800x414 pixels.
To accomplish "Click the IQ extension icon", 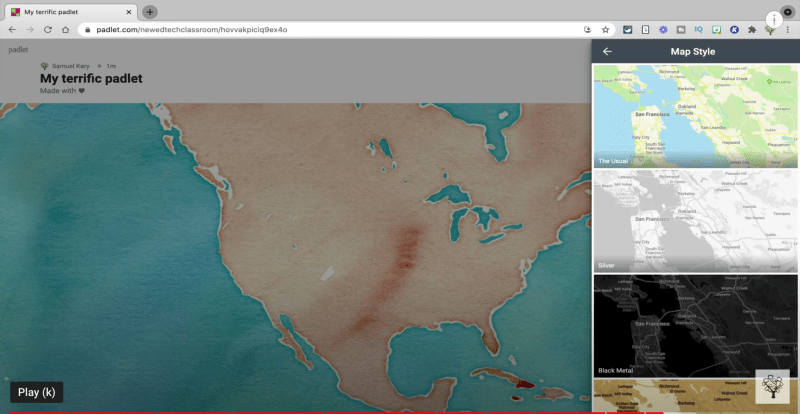I will coord(699,30).
